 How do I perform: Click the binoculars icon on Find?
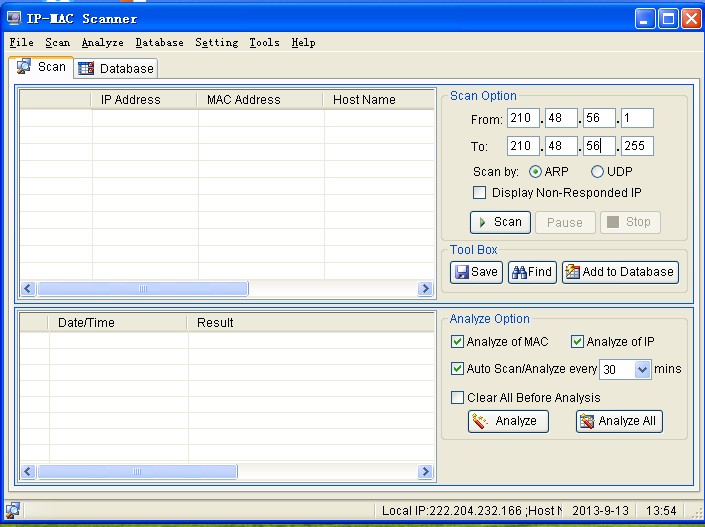point(519,272)
